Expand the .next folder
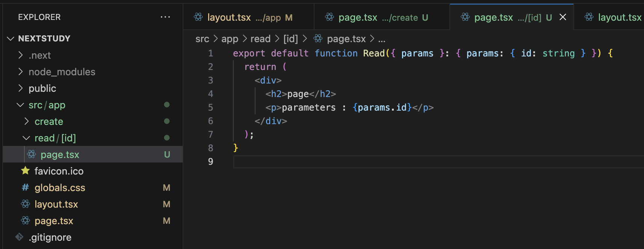 coord(21,55)
